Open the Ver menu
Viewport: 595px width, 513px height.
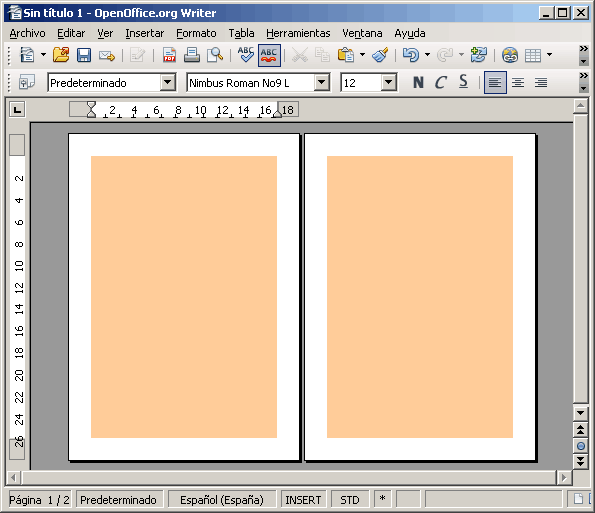tap(105, 33)
